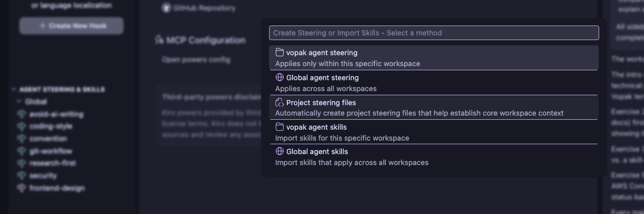Click globe icon beside 'Global agent steering'

(x=280, y=78)
